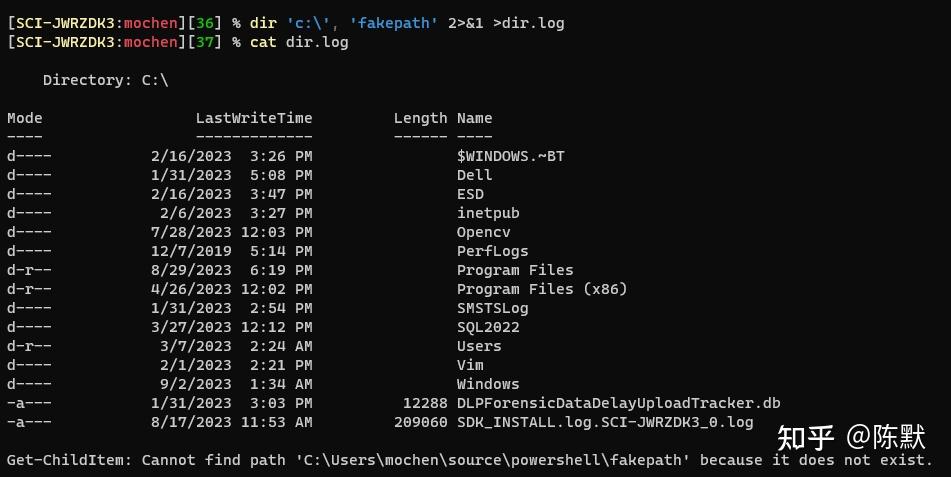Click the 'Mode' column header
Screen dimensions: 951x477
(25, 118)
